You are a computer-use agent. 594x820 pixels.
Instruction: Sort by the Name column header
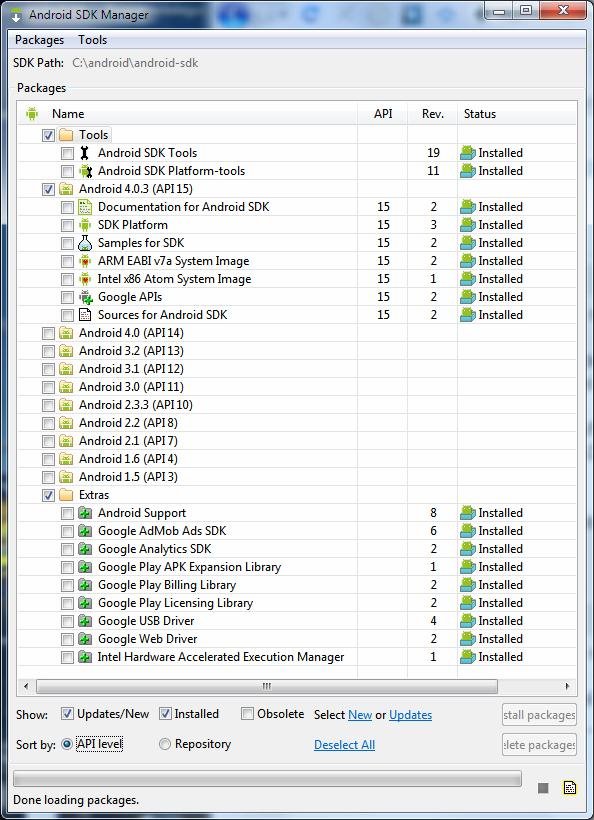pos(68,114)
